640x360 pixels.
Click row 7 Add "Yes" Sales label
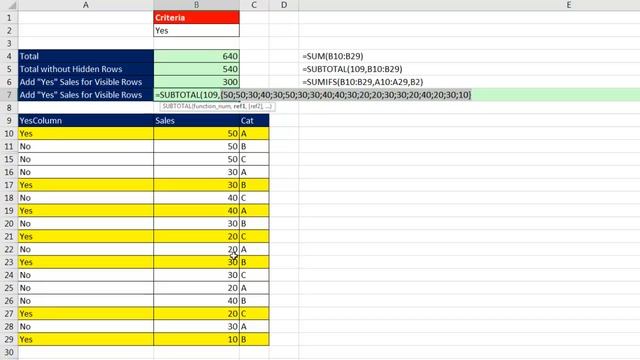click(x=86, y=95)
